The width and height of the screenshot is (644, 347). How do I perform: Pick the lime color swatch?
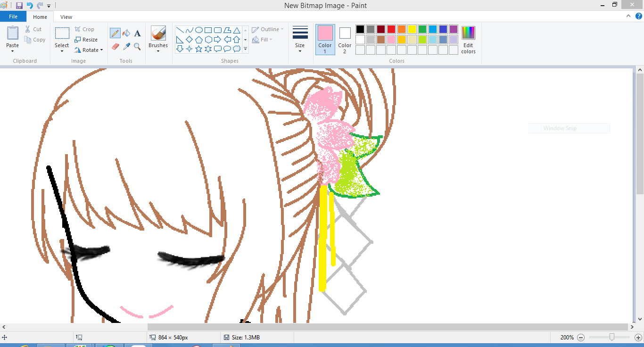point(422,40)
